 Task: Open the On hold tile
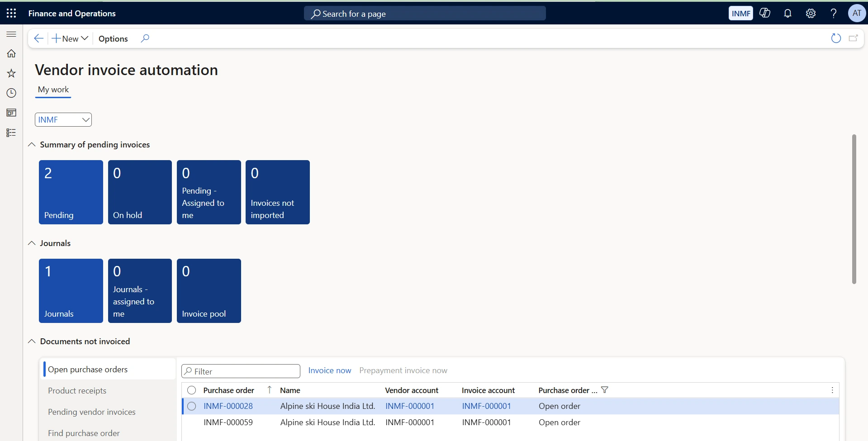[140, 192]
